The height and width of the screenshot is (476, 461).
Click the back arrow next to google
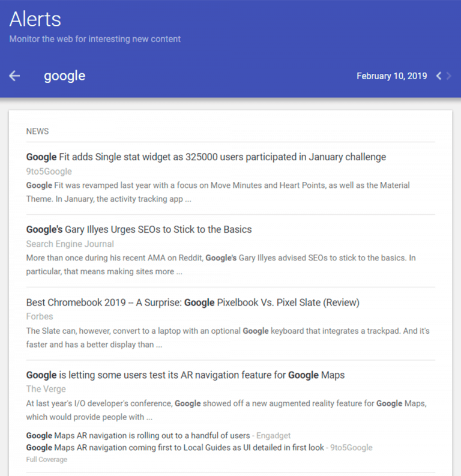14,76
